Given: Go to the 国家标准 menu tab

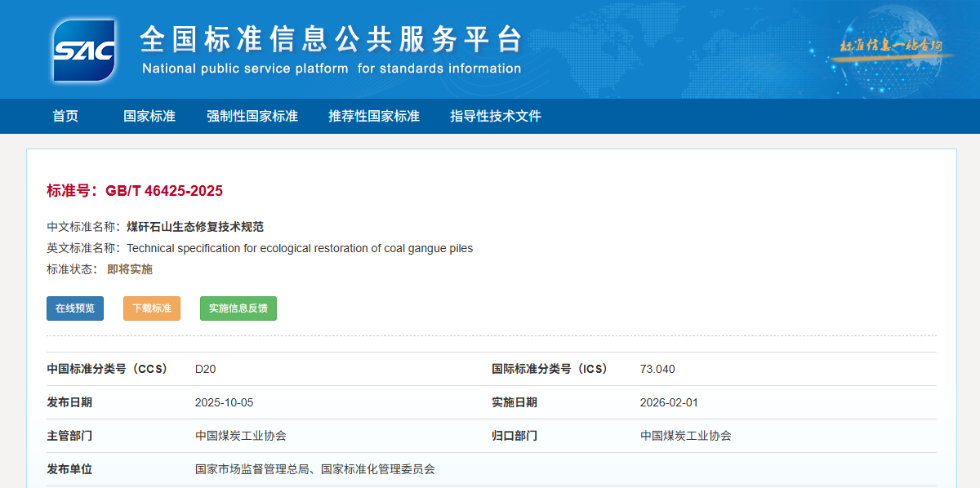Looking at the screenshot, I should pyautogui.click(x=149, y=116).
